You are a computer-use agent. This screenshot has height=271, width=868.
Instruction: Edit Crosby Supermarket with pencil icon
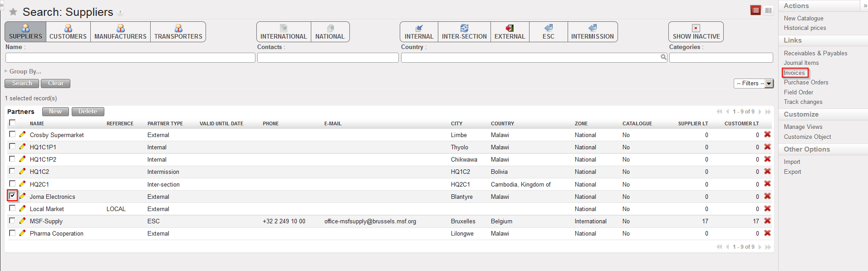point(22,134)
